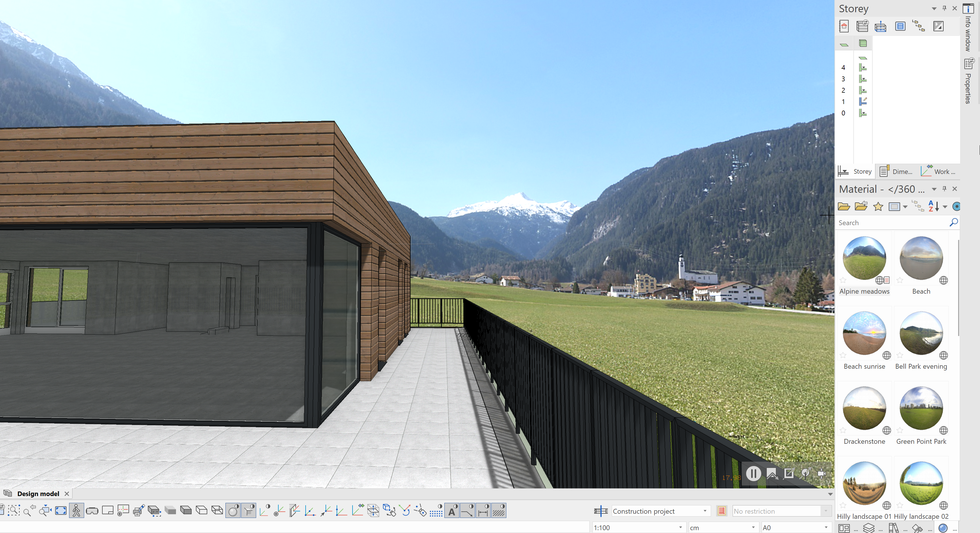Image resolution: width=980 pixels, height=533 pixels.
Task: Click the search magnifier icon
Action: coord(953,223)
